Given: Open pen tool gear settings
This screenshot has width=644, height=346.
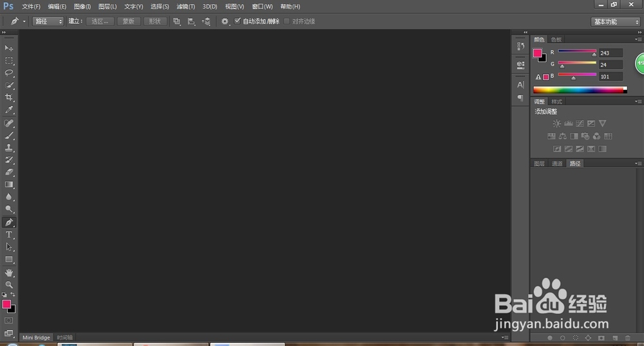Looking at the screenshot, I should click(x=225, y=21).
